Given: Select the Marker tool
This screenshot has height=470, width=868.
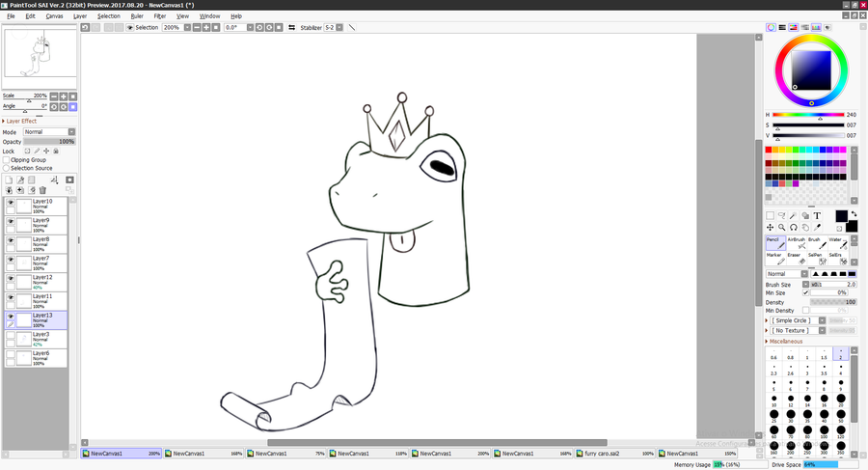Looking at the screenshot, I should click(775, 259).
